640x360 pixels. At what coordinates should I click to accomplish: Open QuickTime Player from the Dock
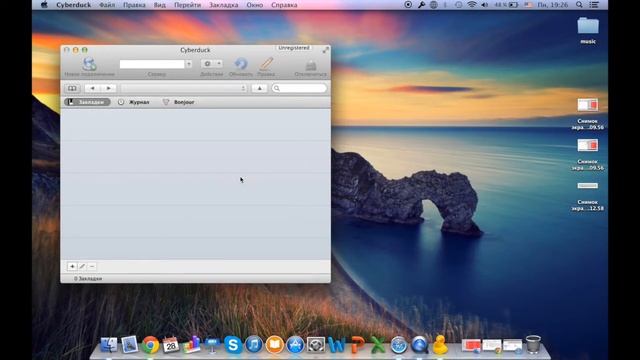pyautogui.click(x=420, y=345)
